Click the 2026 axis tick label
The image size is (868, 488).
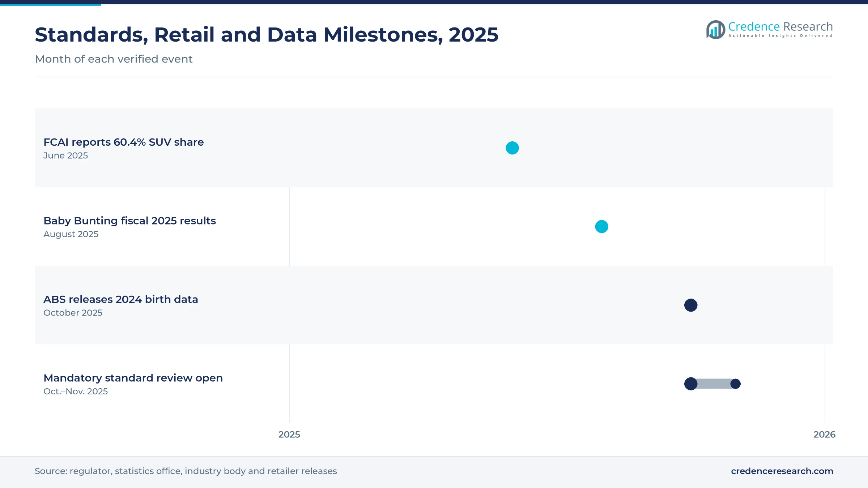coord(825,435)
